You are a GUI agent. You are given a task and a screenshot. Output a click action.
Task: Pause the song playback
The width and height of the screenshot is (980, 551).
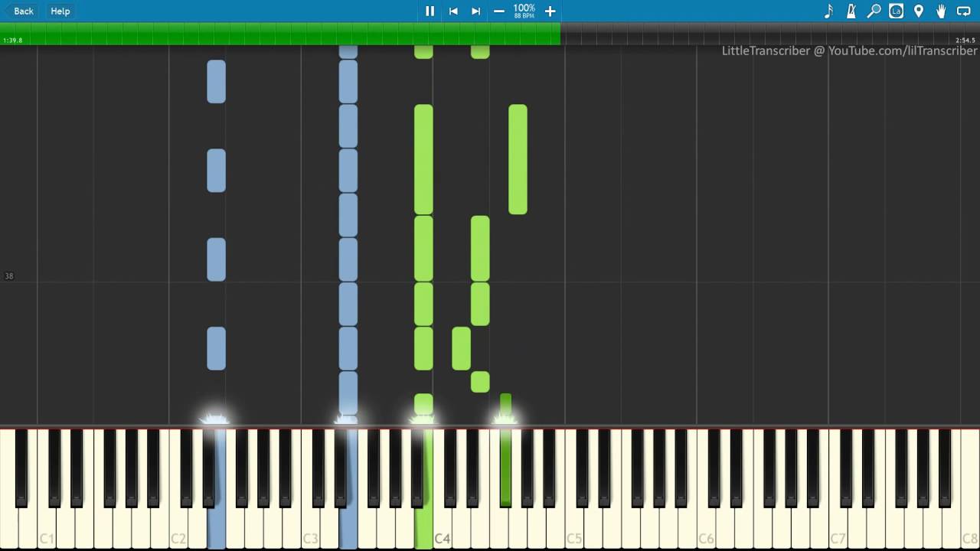[x=430, y=11]
